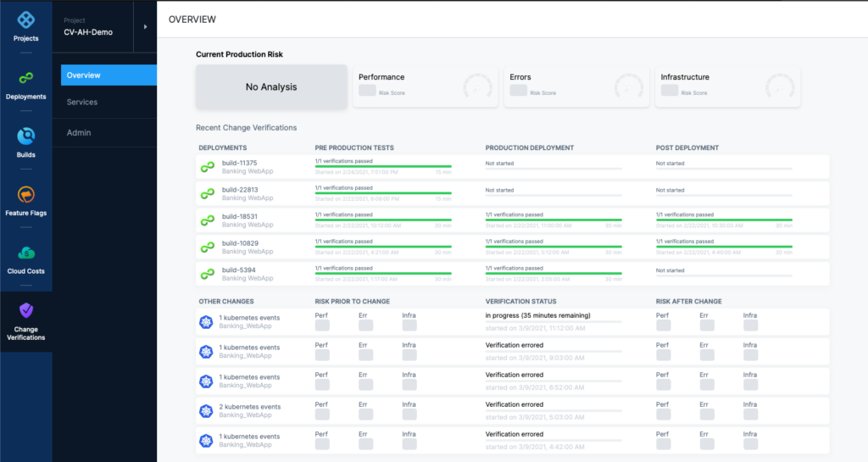Click Not started production status for build-11375

(499, 164)
